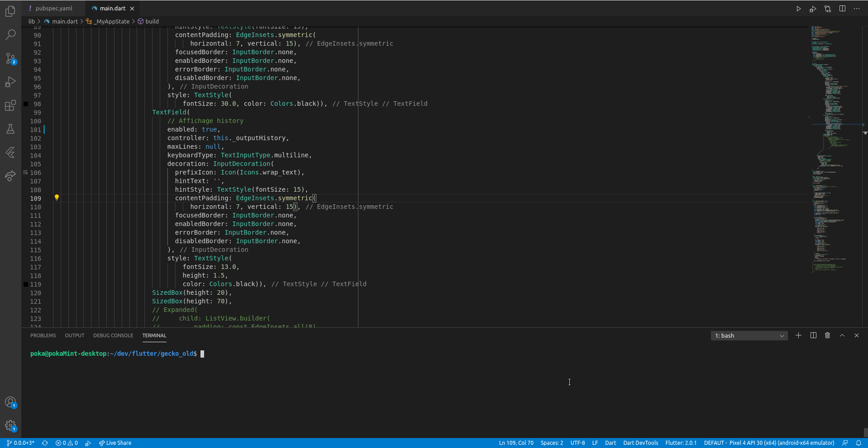Change the Dart language mode

click(610, 443)
